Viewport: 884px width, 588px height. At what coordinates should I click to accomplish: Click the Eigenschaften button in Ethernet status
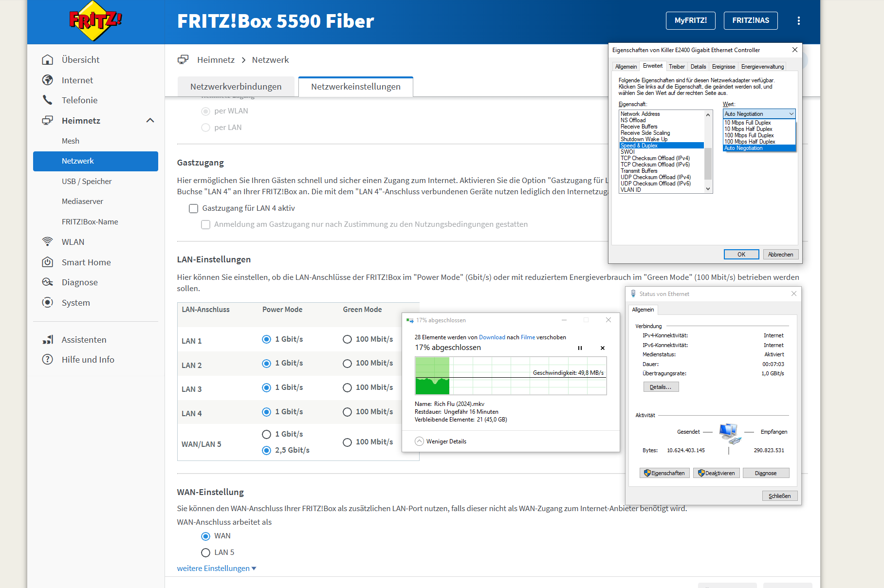[x=664, y=473]
